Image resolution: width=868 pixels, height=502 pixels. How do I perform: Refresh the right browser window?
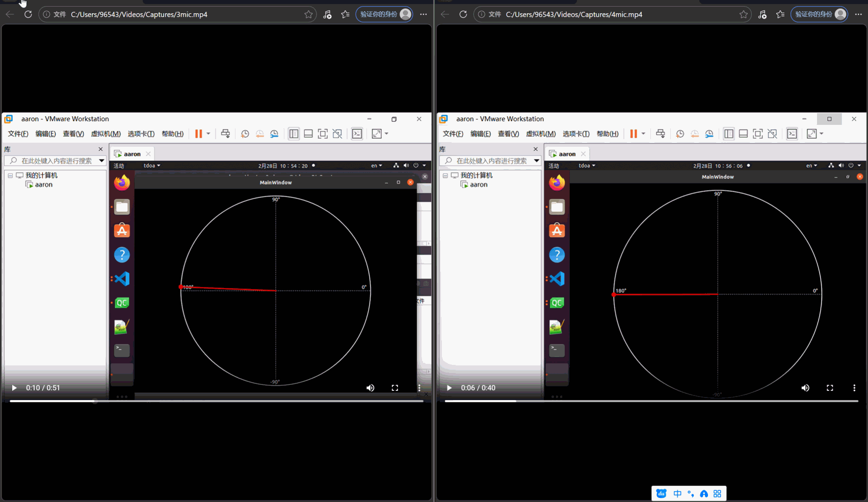[463, 14]
